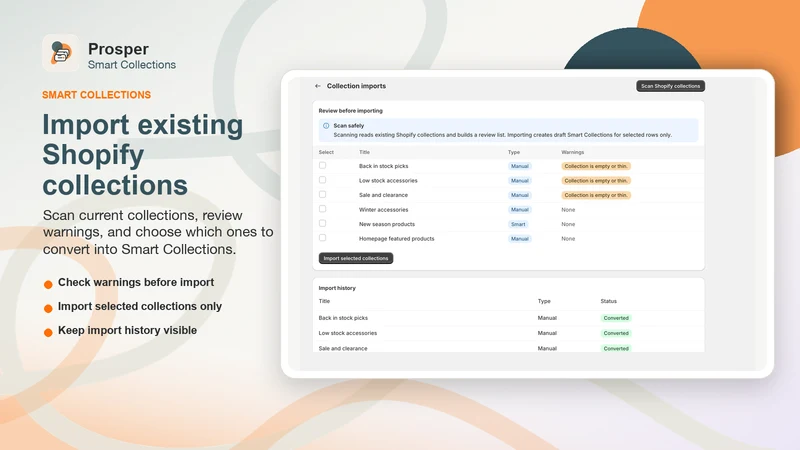Tick the checkbox for Back in stock picks

click(x=322, y=165)
